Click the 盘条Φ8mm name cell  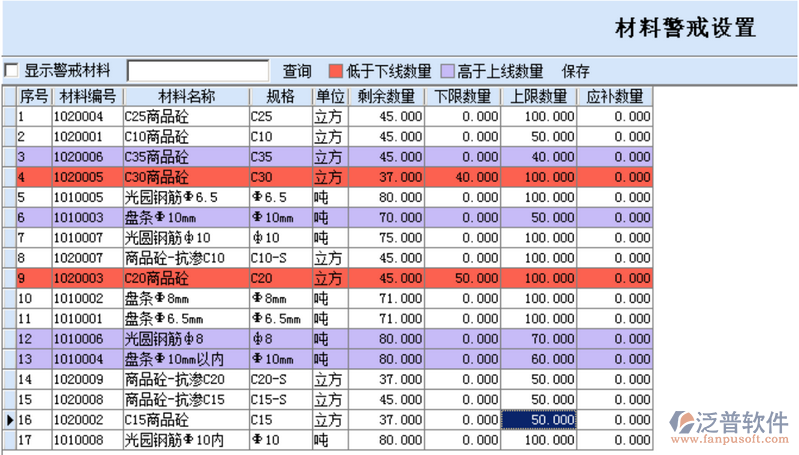tap(187, 299)
